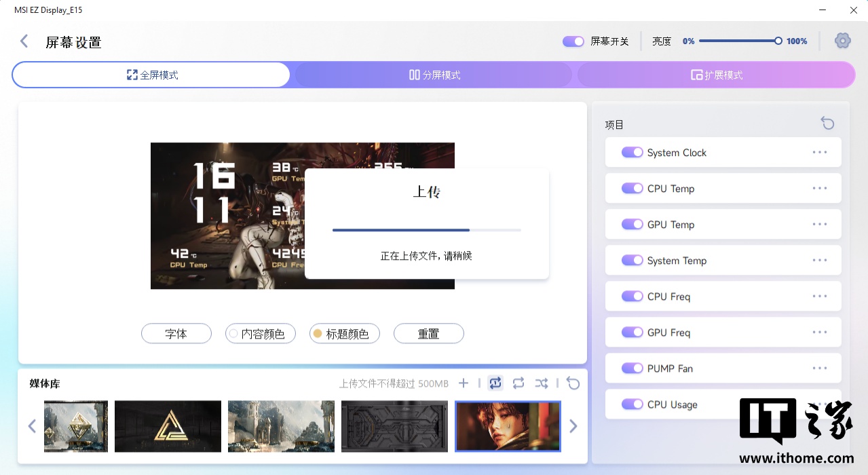Click the 项目 items heading
Screen dimensions: 868x475
(614, 125)
